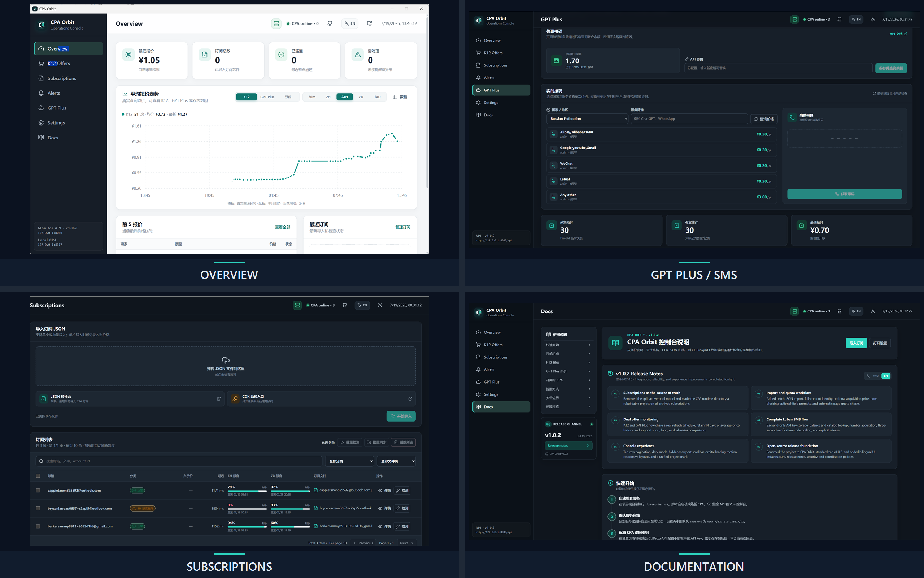Click the 保存并查询余额 button
The height and width of the screenshot is (578, 924).
pyautogui.click(x=891, y=68)
